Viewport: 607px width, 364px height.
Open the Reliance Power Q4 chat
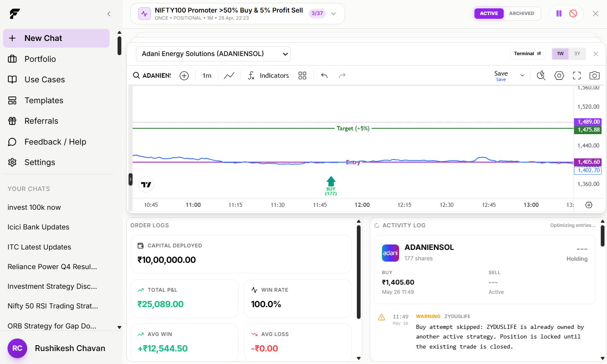(x=52, y=267)
